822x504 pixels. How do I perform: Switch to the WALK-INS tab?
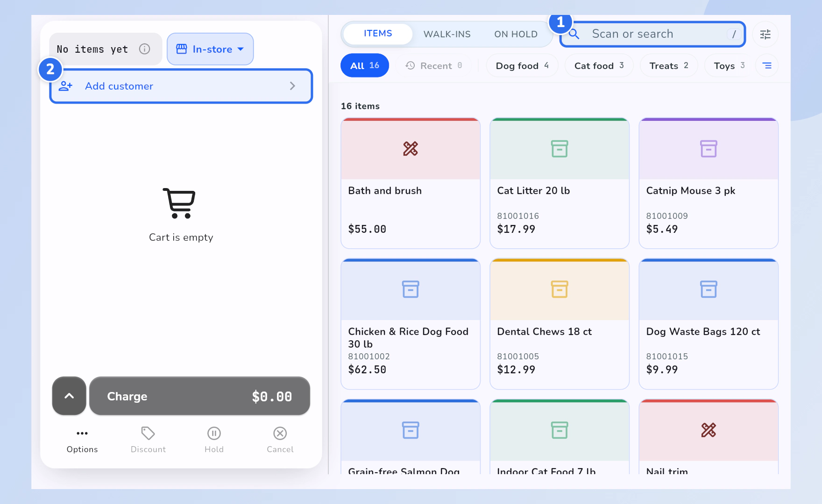pos(447,34)
